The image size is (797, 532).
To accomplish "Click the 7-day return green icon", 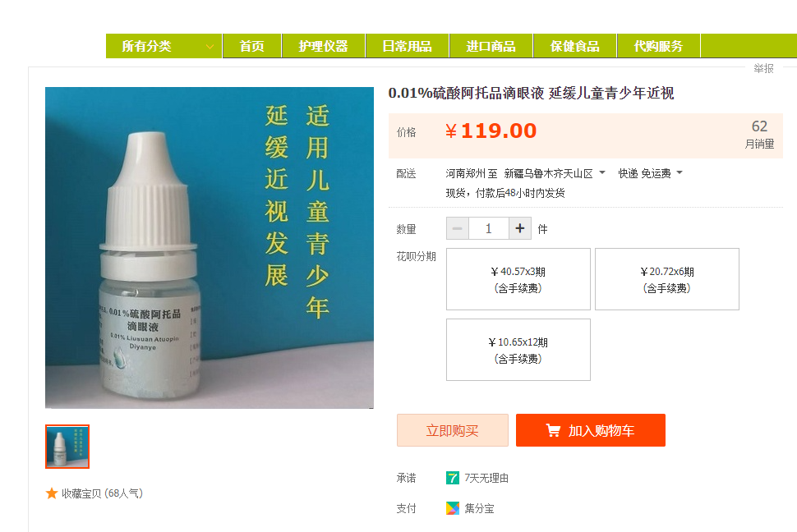I will (x=453, y=478).
